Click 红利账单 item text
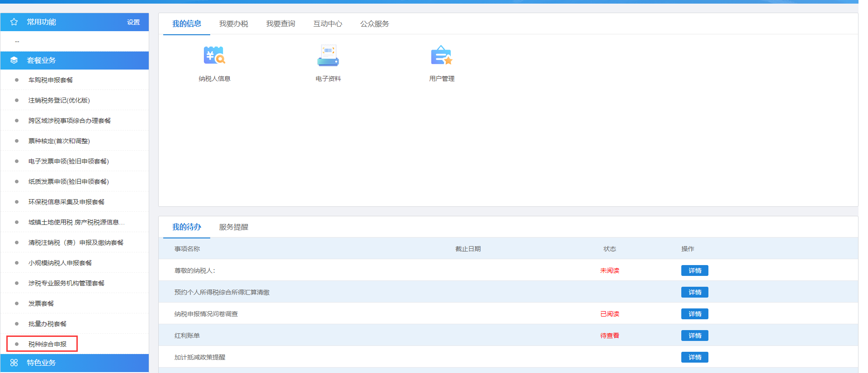This screenshot has width=868, height=373. pyautogui.click(x=187, y=336)
